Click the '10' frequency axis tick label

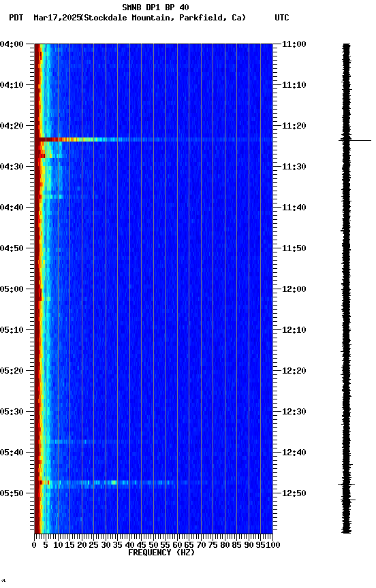58,546
